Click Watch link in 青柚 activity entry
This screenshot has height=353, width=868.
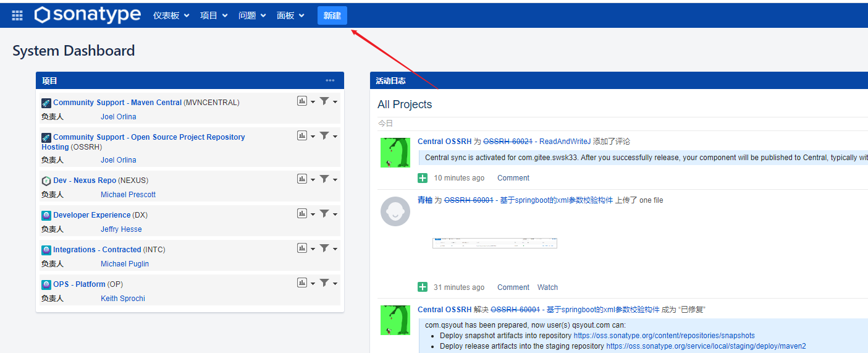click(x=547, y=287)
